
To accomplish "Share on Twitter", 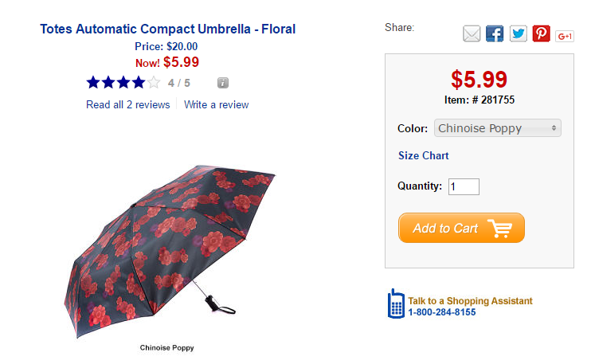I will 519,34.
